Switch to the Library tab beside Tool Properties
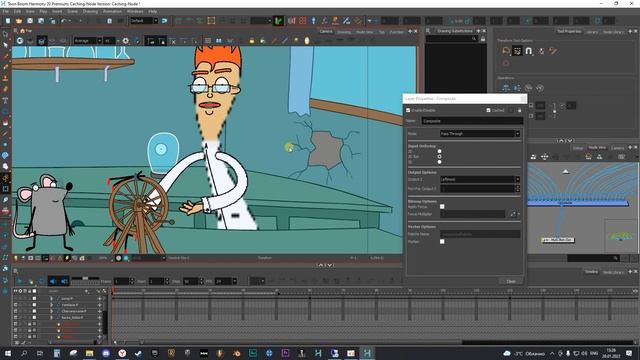The height and width of the screenshot is (360, 640). click(591, 32)
